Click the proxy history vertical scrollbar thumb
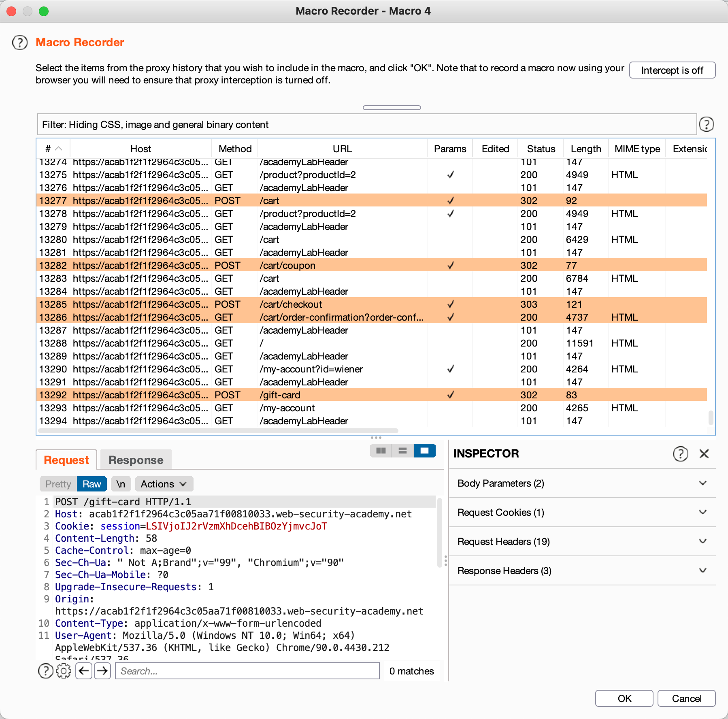Screen dimensions: 728x719 (x=711, y=418)
